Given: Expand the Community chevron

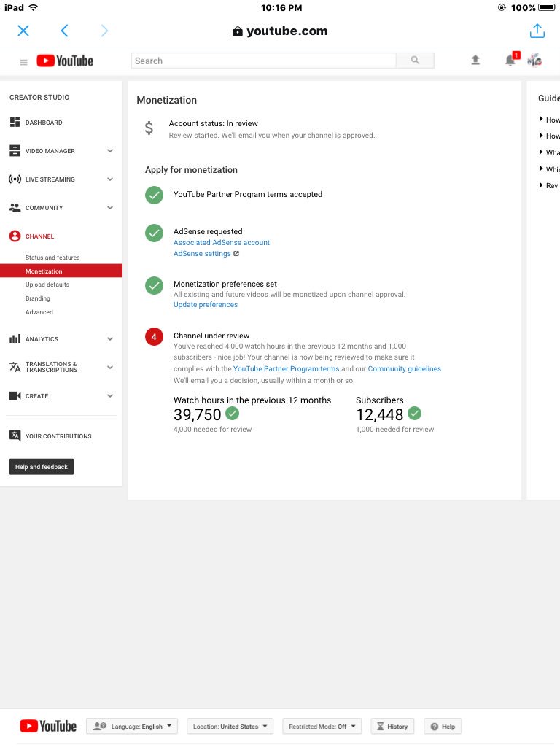Looking at the screenshot, I should [x=110, y=208].
